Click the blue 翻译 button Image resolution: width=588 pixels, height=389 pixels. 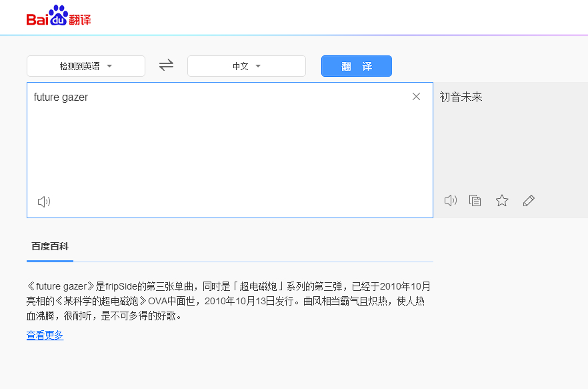[x=356, y=66]
